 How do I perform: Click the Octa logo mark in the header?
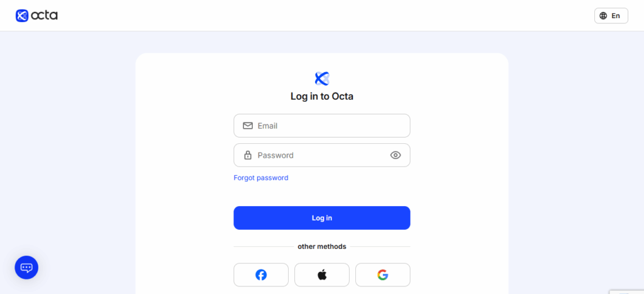[22, 16]
